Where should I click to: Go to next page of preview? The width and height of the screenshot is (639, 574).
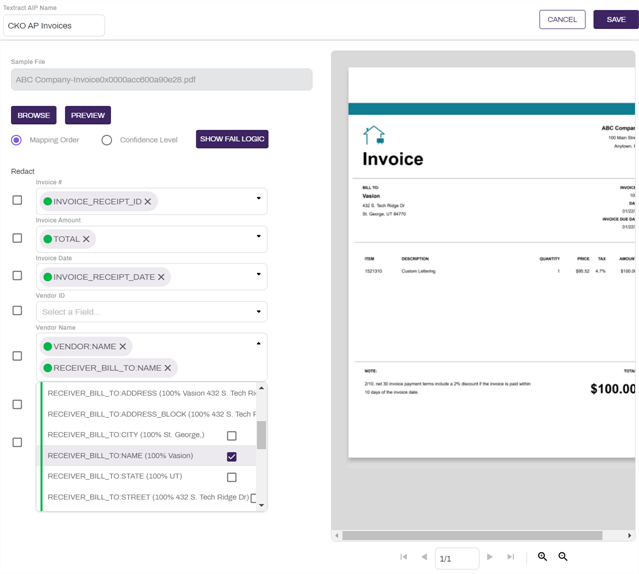coord(490,557)
